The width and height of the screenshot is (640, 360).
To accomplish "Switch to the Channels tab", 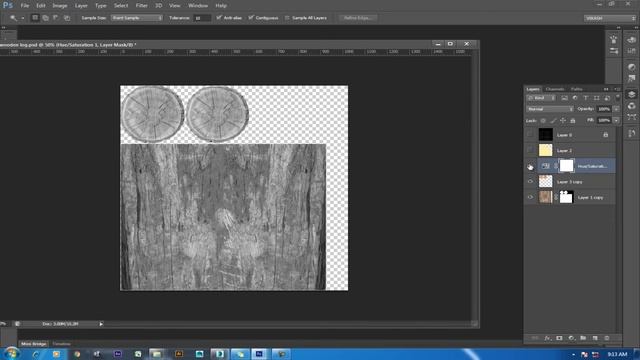I will [x=555, y=89].
